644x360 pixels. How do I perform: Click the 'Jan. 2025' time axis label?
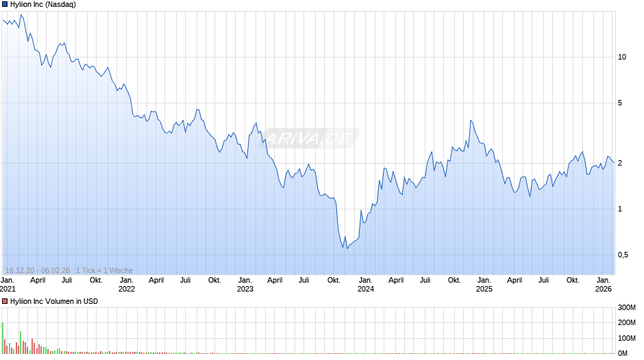pyautogui.click(x=484, y=285)
